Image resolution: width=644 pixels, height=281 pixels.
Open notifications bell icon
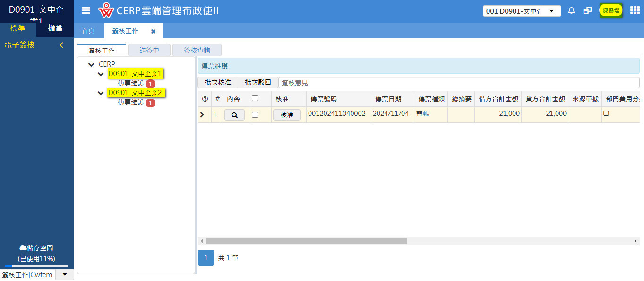click(x=571, y=10)
